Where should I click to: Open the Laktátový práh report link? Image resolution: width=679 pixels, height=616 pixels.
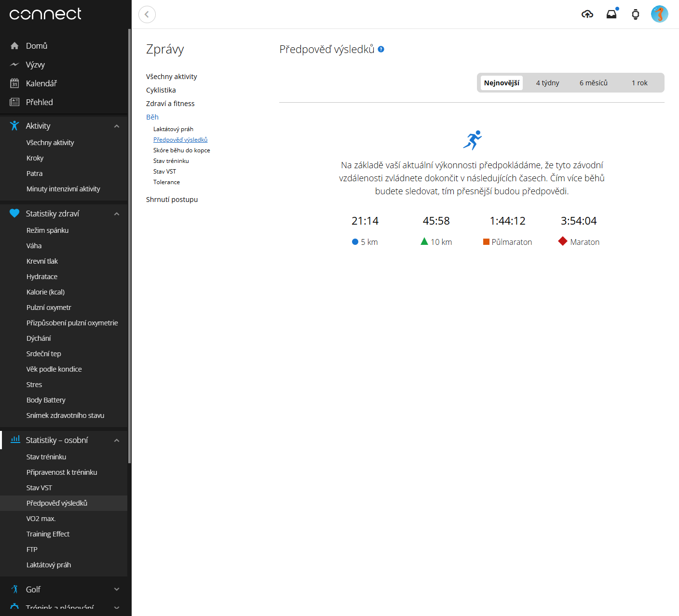coord(173,129)
